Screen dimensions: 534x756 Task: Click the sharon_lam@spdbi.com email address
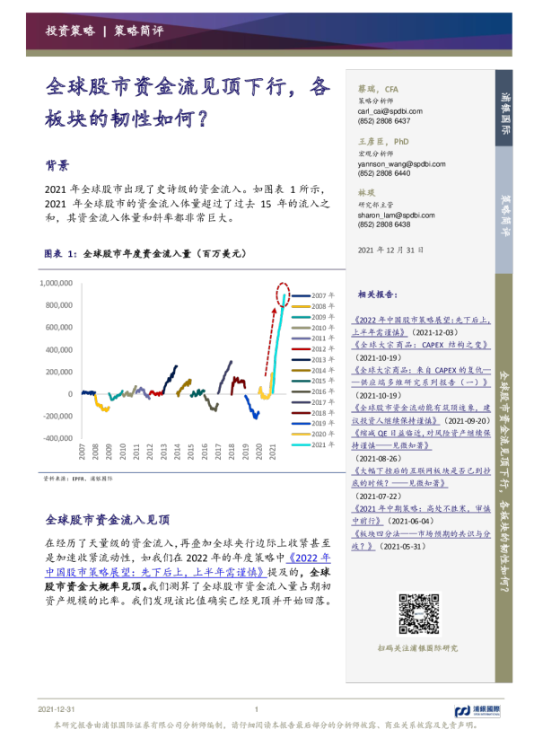[396, 215]
